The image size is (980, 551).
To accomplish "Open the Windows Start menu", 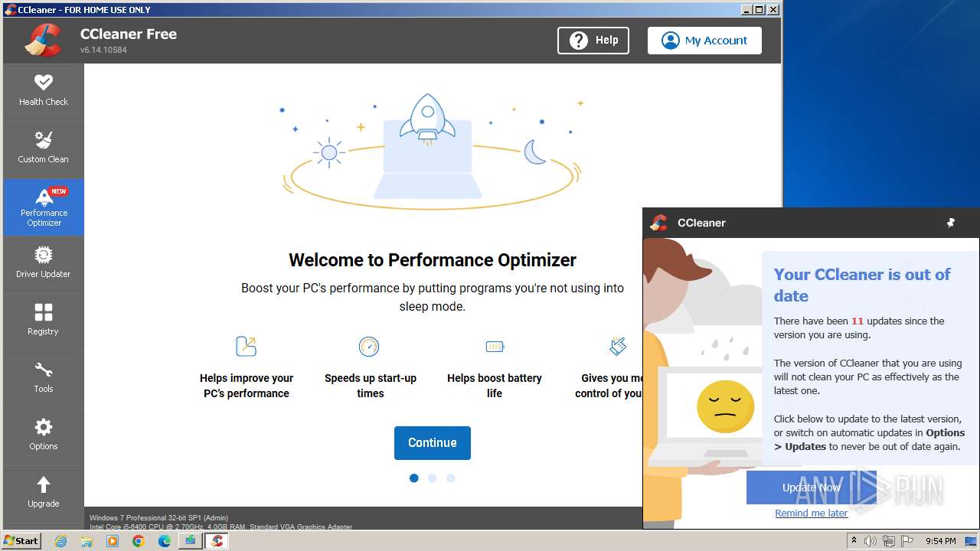I will coord(21,541).
